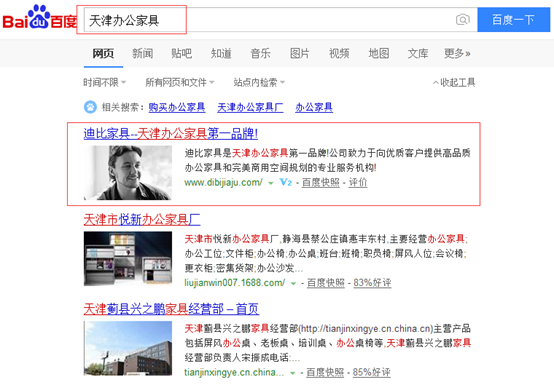The image size is (554, 385).
Task: Click the 评价 link for dibijiaju result
Action: [358, 182]
